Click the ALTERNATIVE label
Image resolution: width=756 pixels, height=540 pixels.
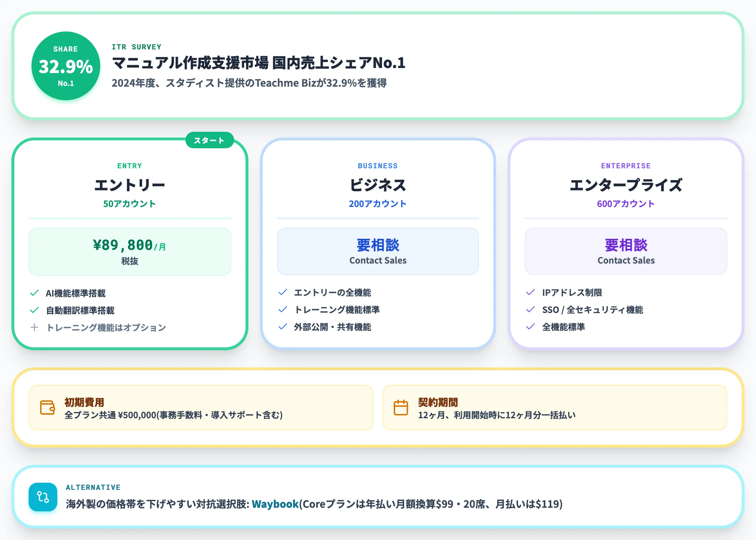point(93,487)
